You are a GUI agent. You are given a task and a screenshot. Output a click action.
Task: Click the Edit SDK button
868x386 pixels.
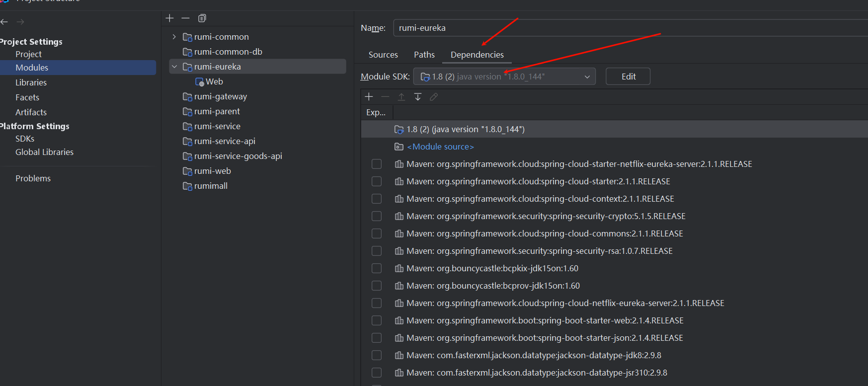click(x=628, y=77)
